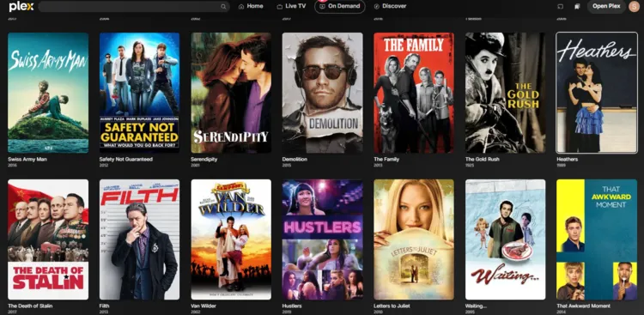Image resolution: width=644 pixels, height=315 pixels.
Task: Click "The Death of Stalin" title text
Action: pyautogui.click(x=30, y=306)
